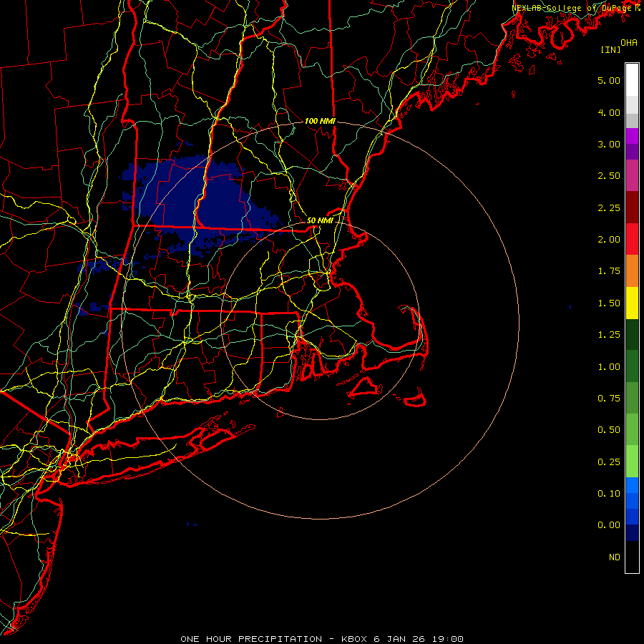Click the white 5.00 inch legend swatch
The image size is (644, 644).
click(x=632, y=80)
